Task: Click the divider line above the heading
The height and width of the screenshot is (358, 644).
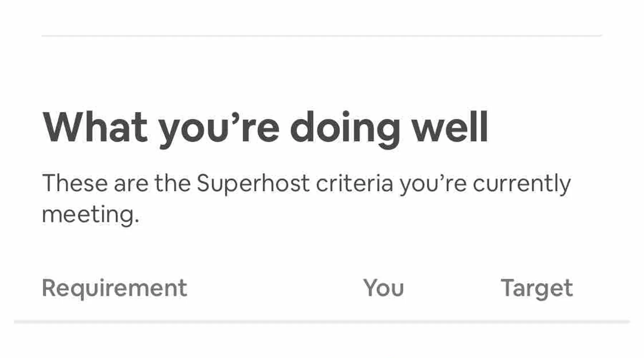Action: point(321,36)
